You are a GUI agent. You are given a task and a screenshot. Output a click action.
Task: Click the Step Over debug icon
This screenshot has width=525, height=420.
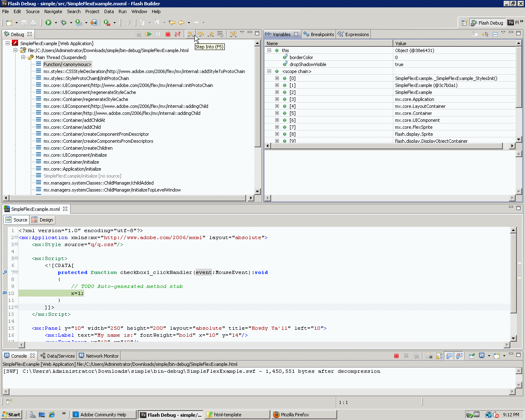[x=201, y=34]
